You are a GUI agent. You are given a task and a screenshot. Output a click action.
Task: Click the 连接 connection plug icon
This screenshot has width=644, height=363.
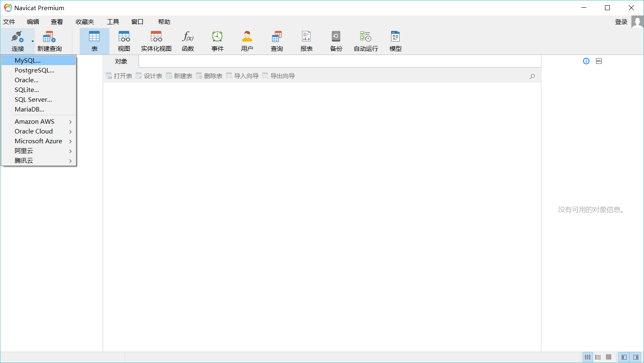17,37
